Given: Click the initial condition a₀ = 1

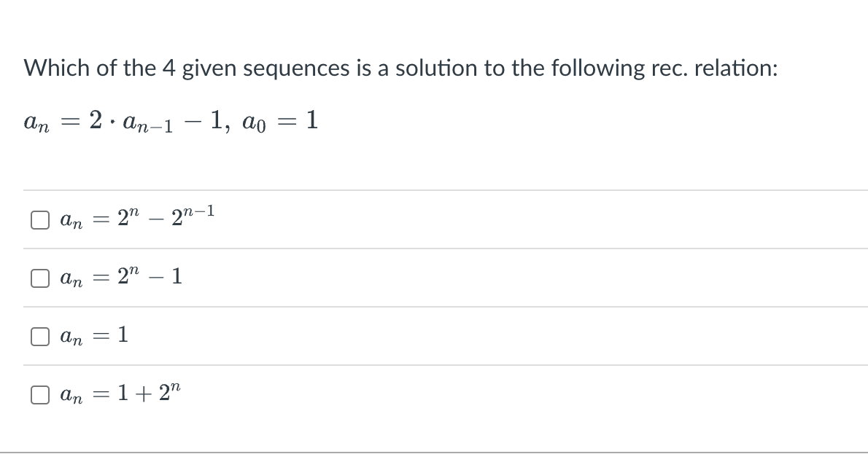Looking at the screenshot, I should pyautogui.click(x=281, y=120).
